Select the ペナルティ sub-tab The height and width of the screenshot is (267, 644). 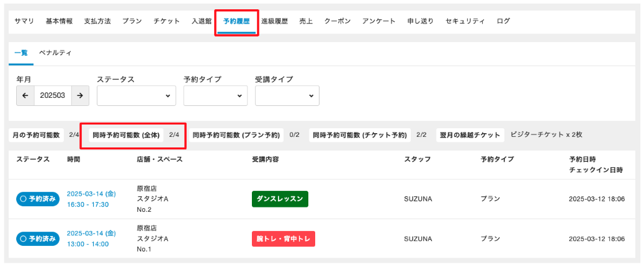[x=55, y=53]
